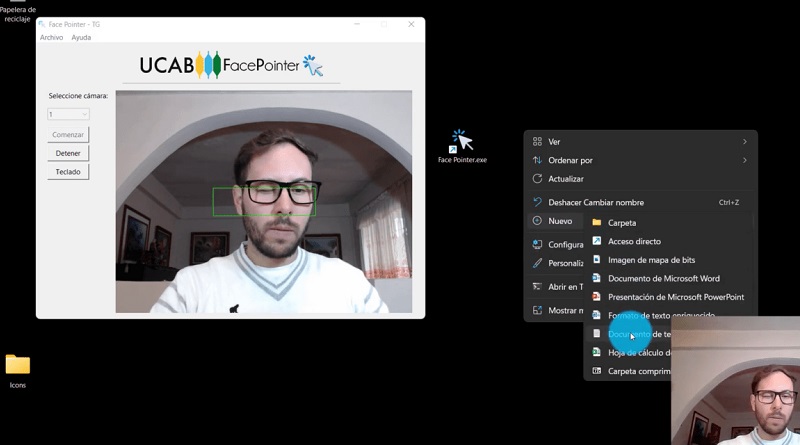Click the Ver grid icon in context menu
The image size is (800, 445).
537,142
